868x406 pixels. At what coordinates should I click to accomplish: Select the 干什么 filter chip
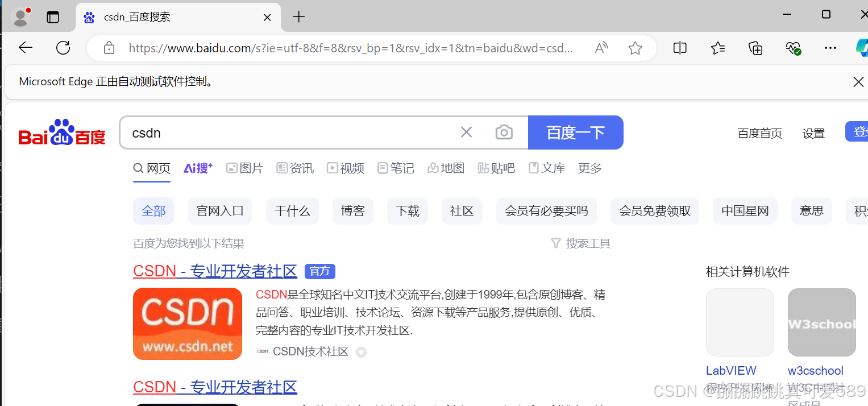[292, 211]
